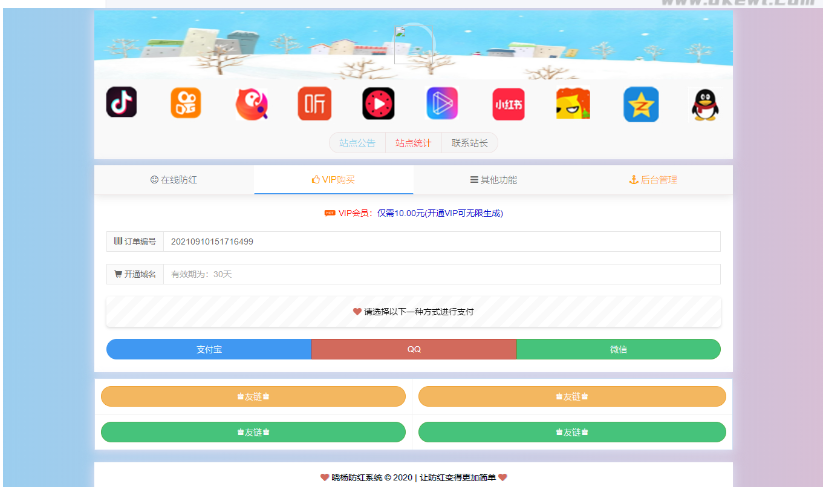Pay with the green 微信 button
Image resolution: width=825 pixels, height=487 pixels.
point(619,349)
